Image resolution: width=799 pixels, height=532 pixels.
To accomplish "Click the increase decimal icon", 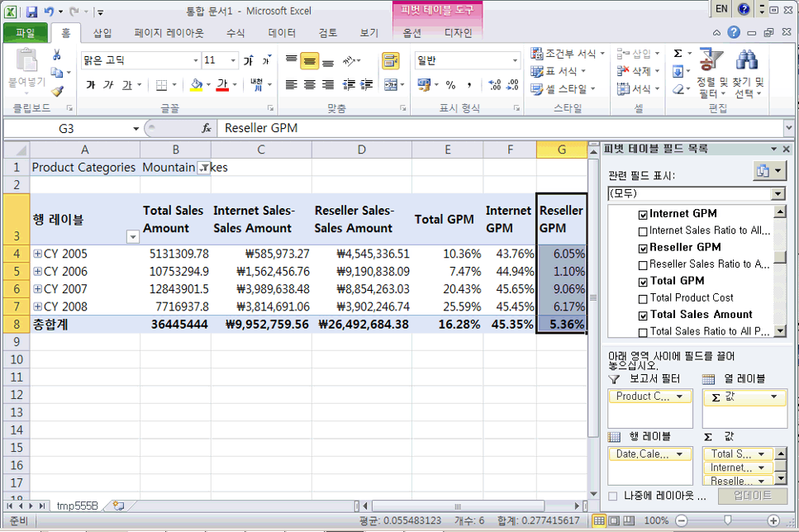I will click(494, 85).
